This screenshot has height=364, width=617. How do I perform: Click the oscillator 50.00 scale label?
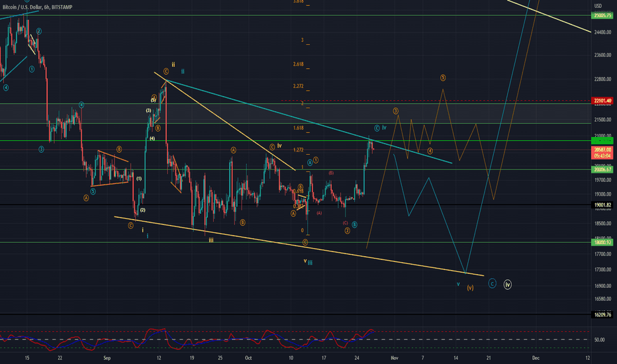599,340
